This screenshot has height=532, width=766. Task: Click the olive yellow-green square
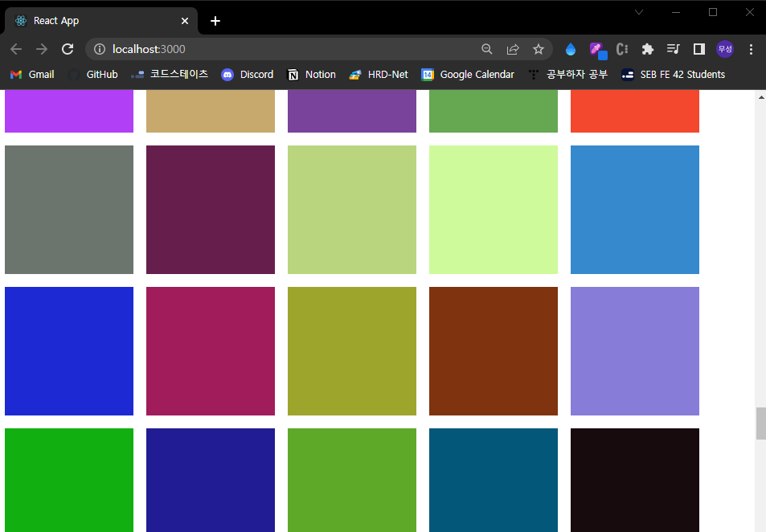352,351
